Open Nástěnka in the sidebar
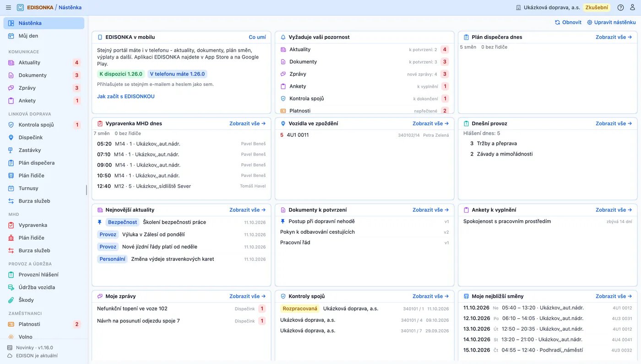641x364 pixels. click(44, 23)
